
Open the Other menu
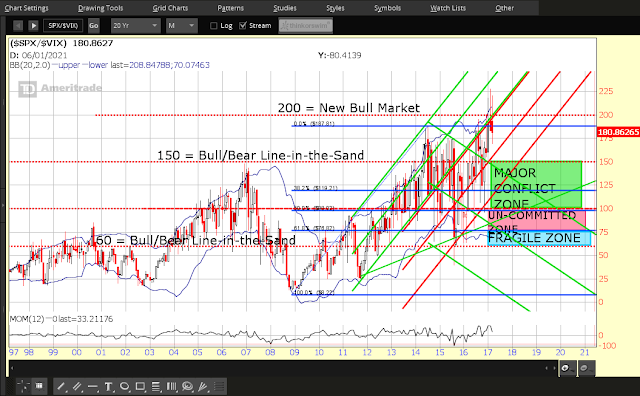point(504,8)
